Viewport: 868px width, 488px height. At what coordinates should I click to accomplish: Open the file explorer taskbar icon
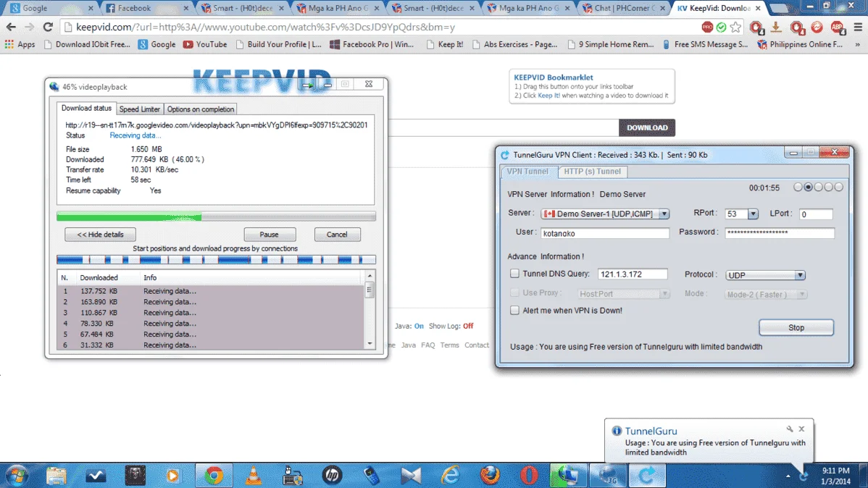(56, 475)
